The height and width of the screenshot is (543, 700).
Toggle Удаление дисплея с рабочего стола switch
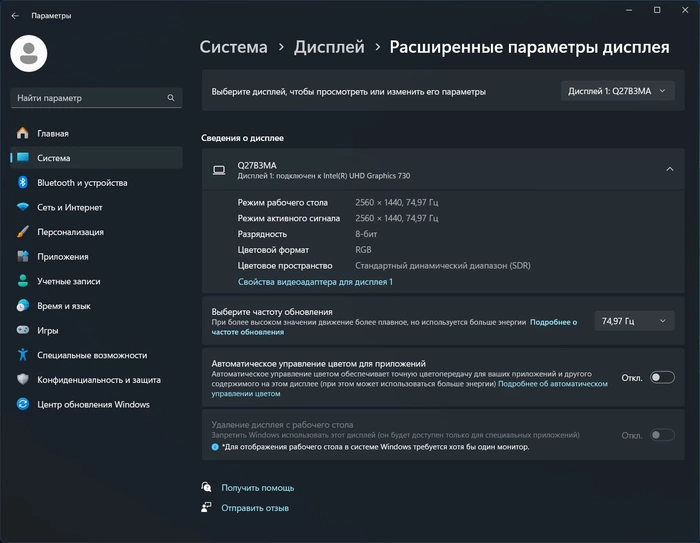click(x=662, y=435)
